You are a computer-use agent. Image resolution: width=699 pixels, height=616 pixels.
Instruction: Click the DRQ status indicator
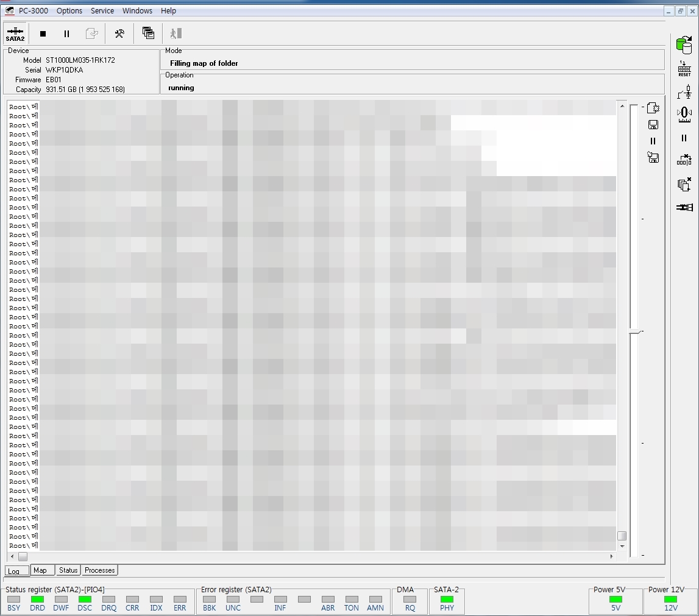coord(108,600)
